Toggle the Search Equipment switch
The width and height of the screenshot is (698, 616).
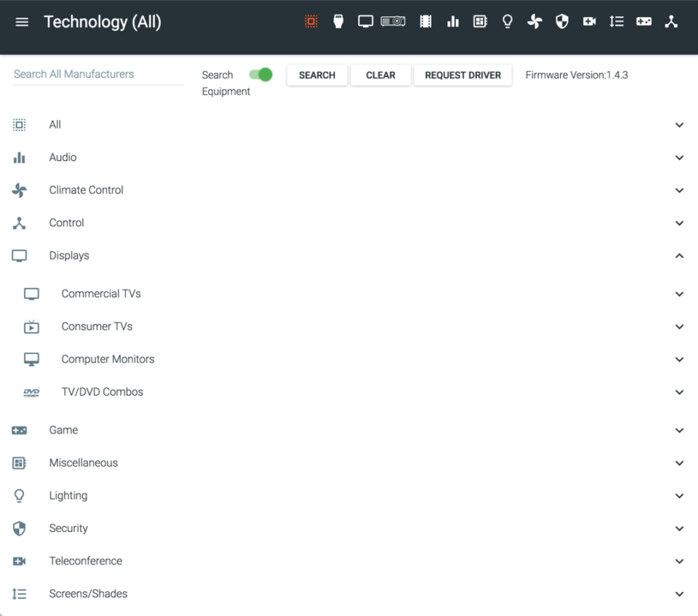pos(261,75)
